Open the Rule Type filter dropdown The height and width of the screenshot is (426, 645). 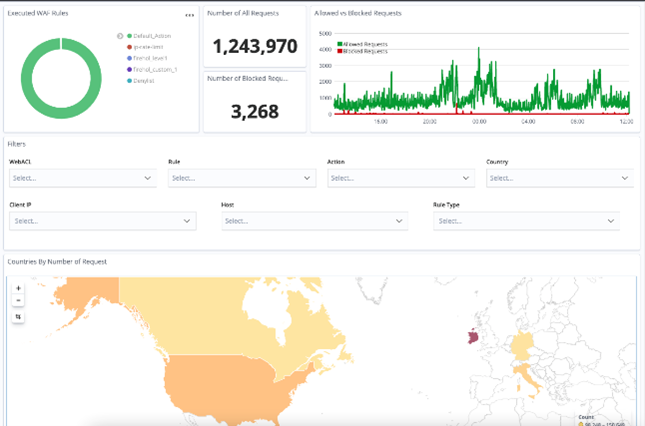click(526, 221)
